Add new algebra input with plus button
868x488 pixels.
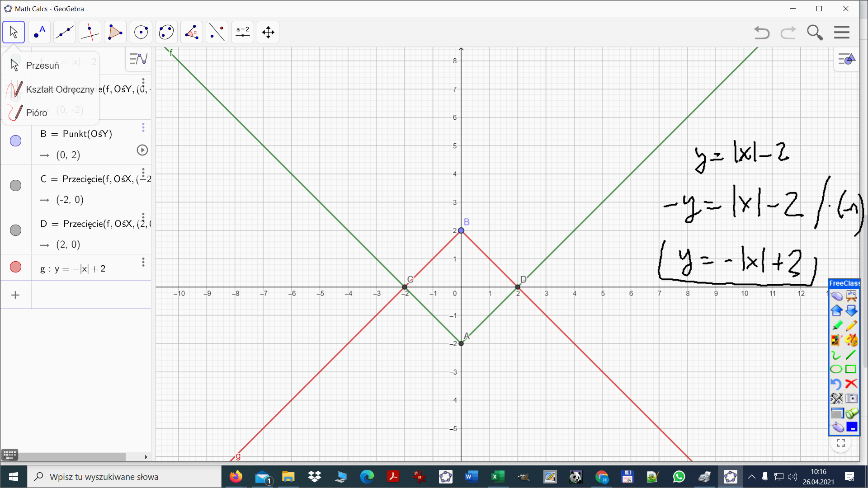(15, 295)
